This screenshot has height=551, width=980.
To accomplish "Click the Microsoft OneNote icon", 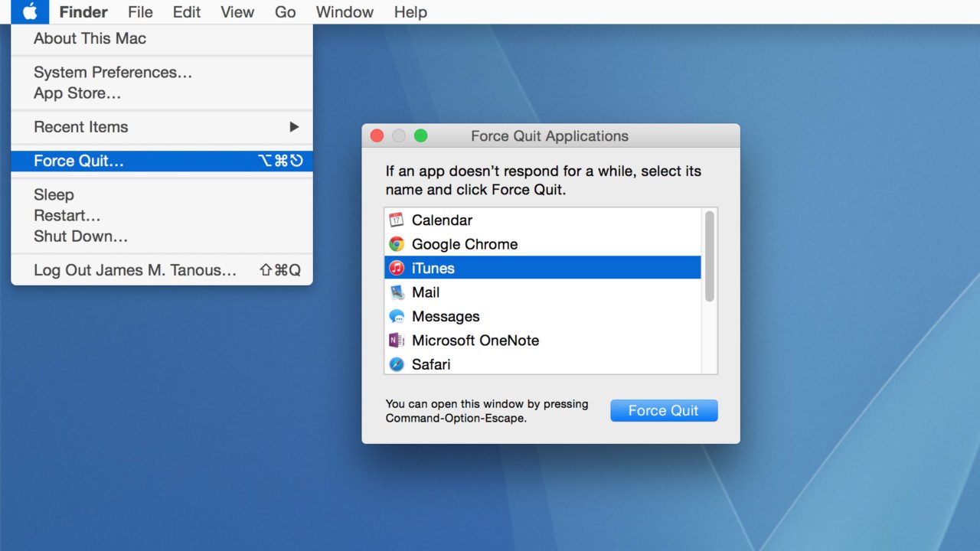I will (397, 340).
